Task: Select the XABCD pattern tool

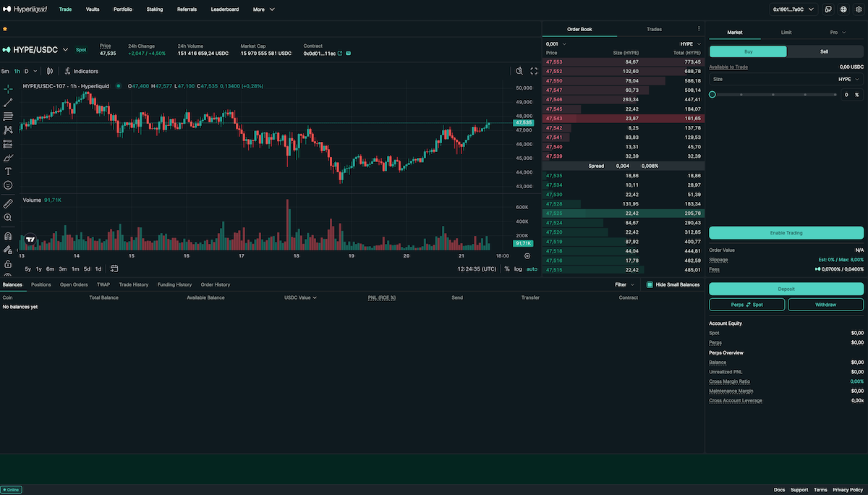Action: 8,130
